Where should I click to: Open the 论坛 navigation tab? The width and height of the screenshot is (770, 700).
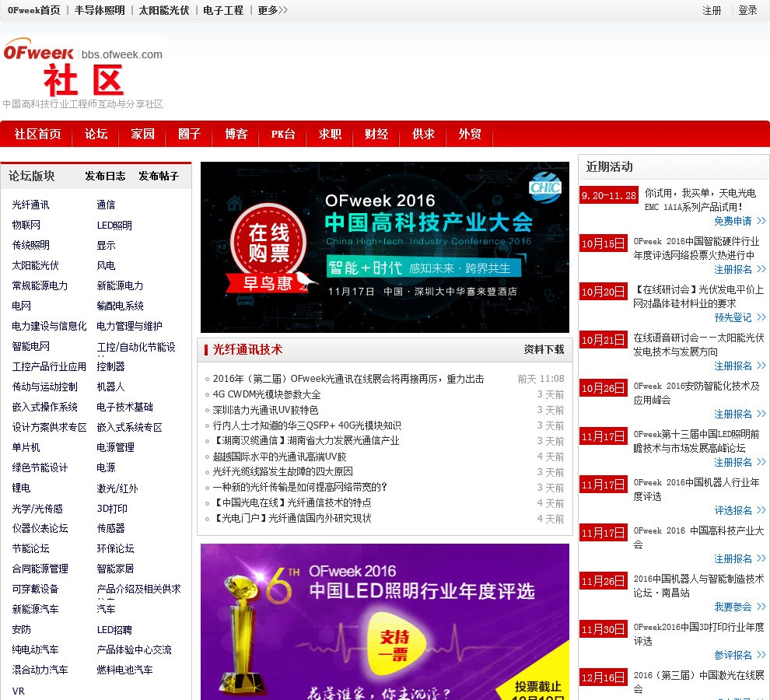click(x=96, y=134)
